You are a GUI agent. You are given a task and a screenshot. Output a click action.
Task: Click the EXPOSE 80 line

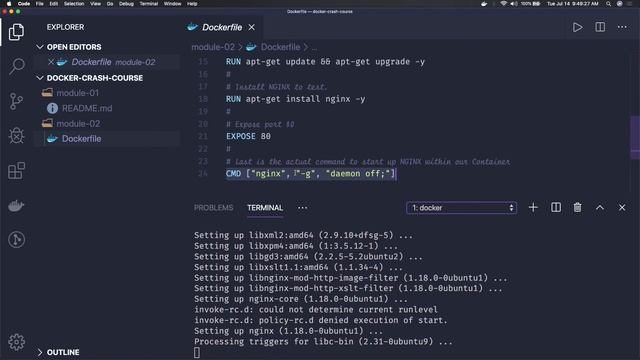click(x=248, y=136)
